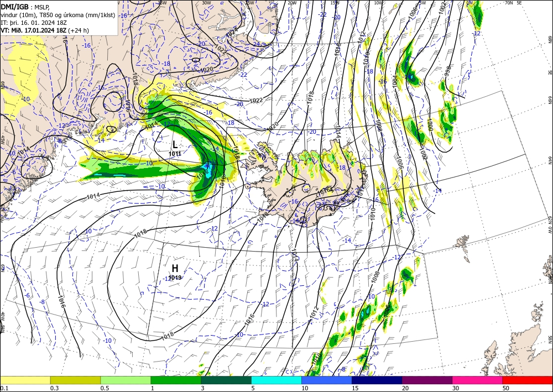Choose the purple 20–30 legend swatch

[427, 380]
